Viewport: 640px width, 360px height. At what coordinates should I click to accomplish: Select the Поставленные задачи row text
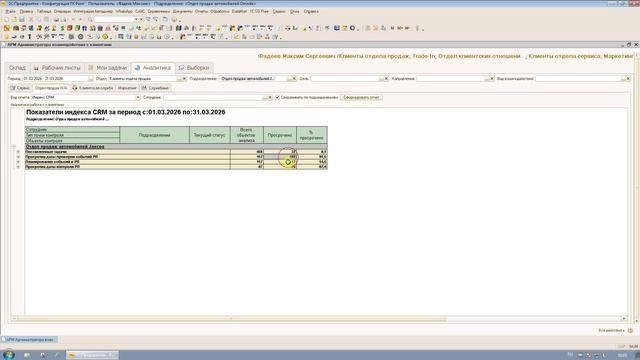(x=46, y=152)
